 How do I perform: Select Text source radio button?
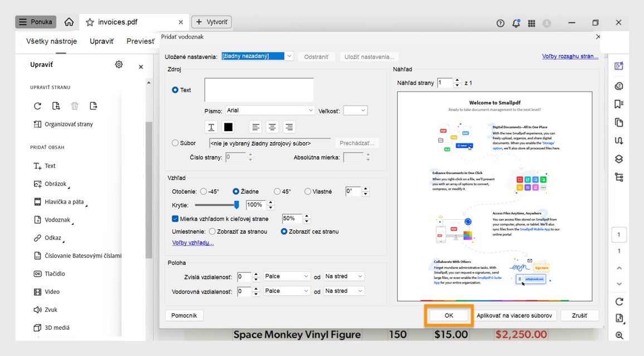pyautogui.click(x=176, y=90)
